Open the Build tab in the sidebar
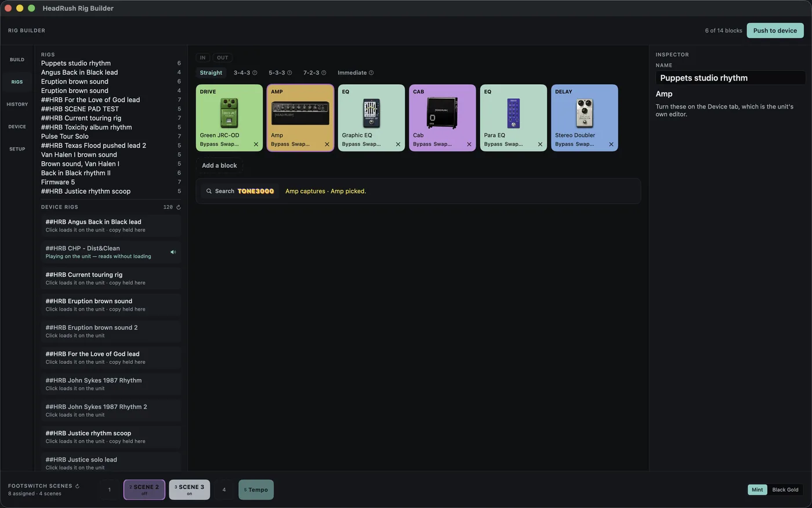Viewport: 812px width, 508px height. pos(17,60)
